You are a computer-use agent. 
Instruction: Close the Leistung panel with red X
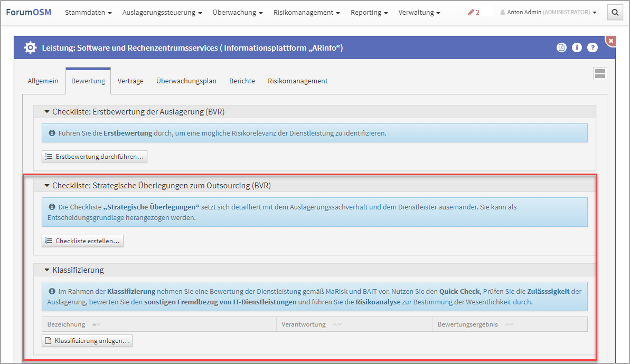[611, 41]
